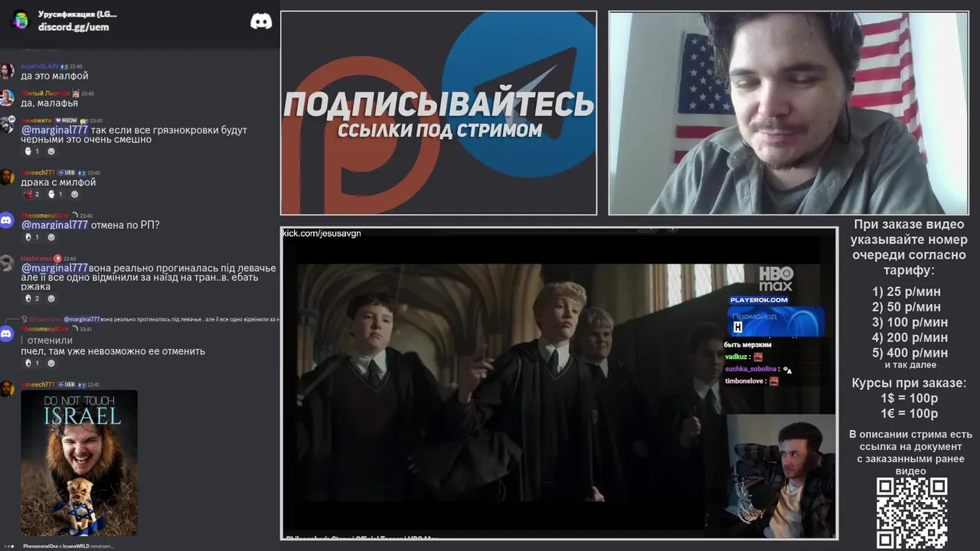980x551 pixels.
Task: Click the 'PhenomenalOne и InsaneWRLD' typing indicator
Action: pyautogui.click(x=67, y=546)
